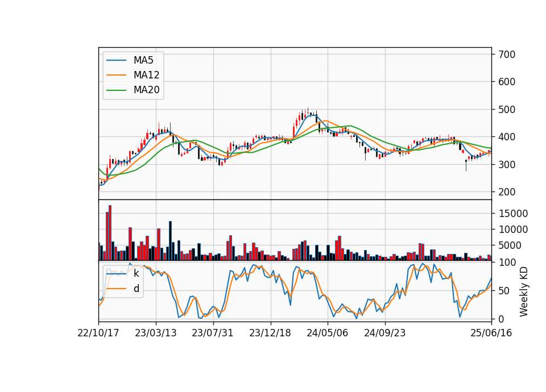Click the 300 price axis label

(x=507, y=165)
